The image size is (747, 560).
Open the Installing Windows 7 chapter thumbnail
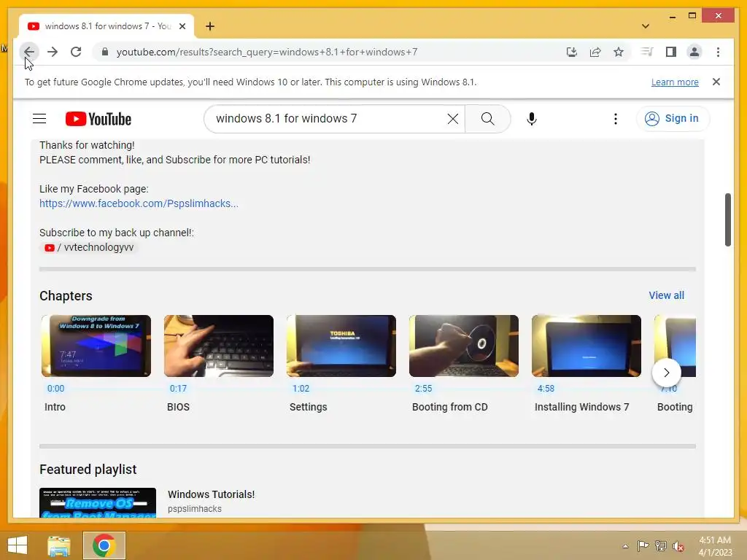point(586,346)
